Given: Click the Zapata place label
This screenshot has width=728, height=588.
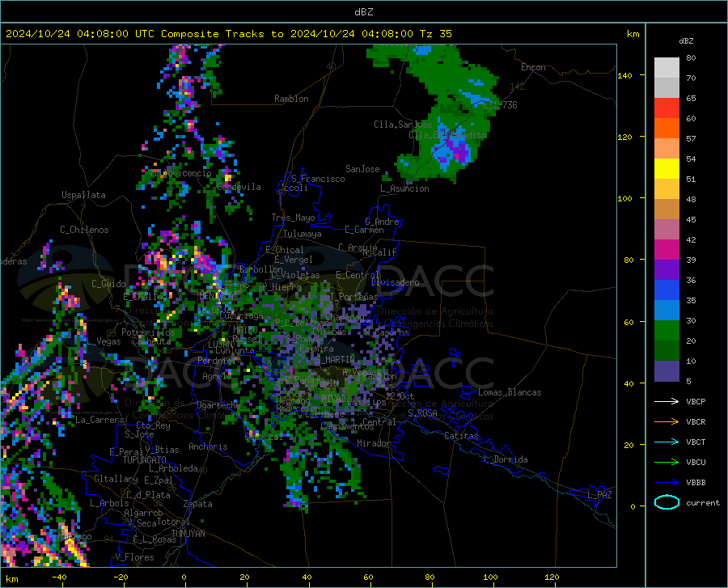Looking at the screenshot, I should click(198, 504).
